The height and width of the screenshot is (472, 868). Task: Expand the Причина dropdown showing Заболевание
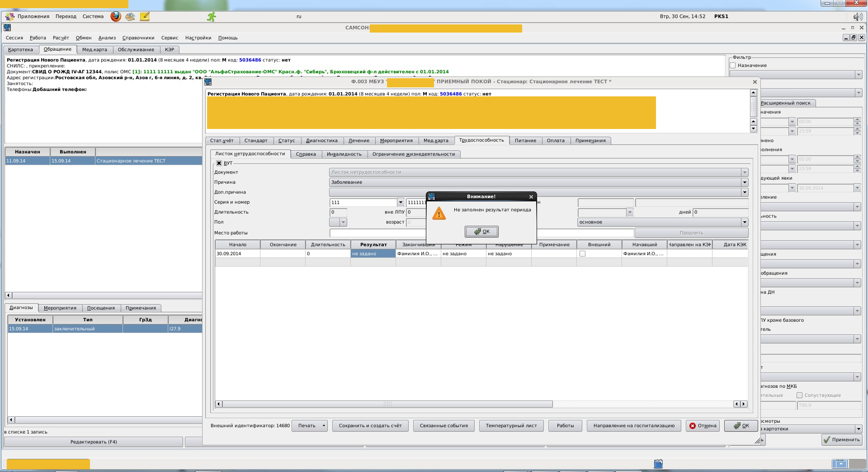click(x=744, y=182)
